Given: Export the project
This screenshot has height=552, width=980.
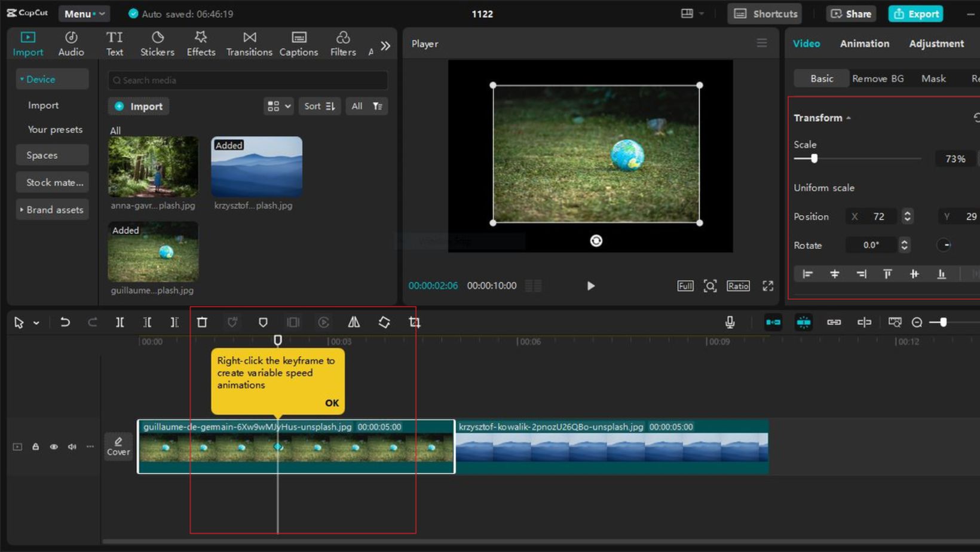Looking at the screenshot, I should point(915,14).
